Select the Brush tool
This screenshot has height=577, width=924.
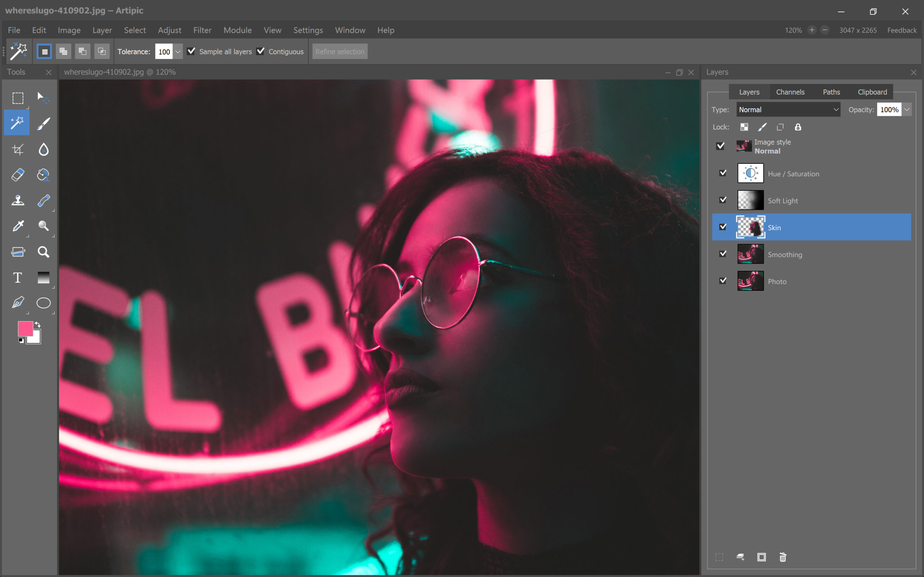tap(44, 123)
